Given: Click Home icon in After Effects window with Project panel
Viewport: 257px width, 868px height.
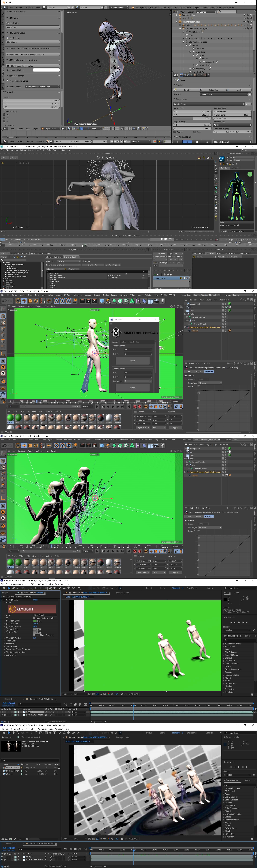Looking at the screenshot, I should [x=4, y=733].
